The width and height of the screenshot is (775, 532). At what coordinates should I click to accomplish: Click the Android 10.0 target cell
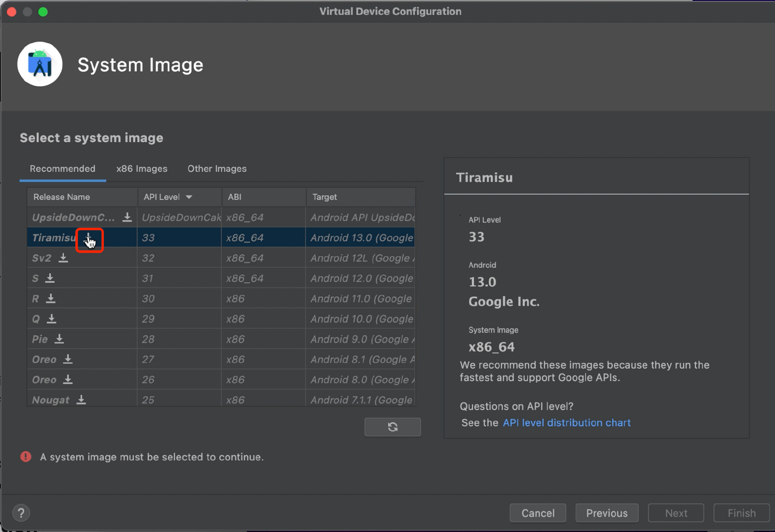[361, 319]
